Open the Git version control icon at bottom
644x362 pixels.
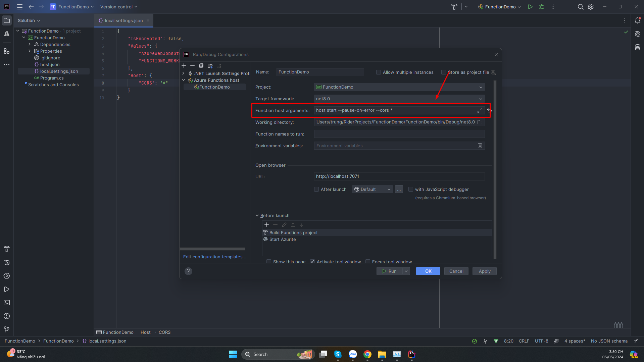pyautogui.click(x=6, y=329)
